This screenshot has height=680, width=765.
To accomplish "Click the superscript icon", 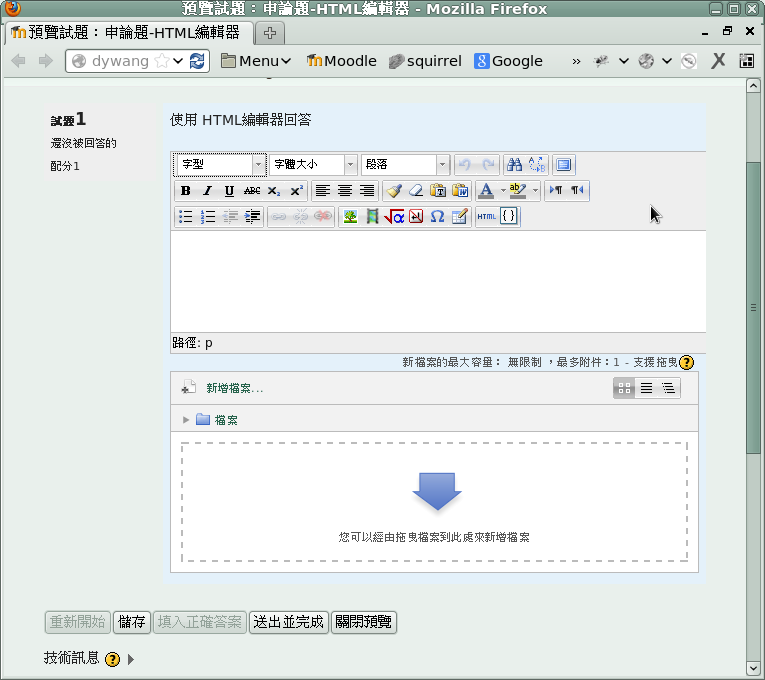I will (296, 191).
